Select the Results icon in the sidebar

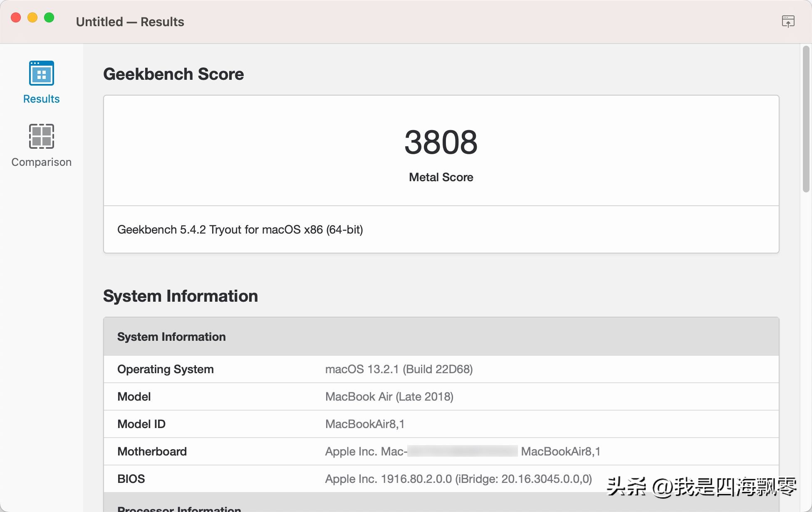pos(41,73)
